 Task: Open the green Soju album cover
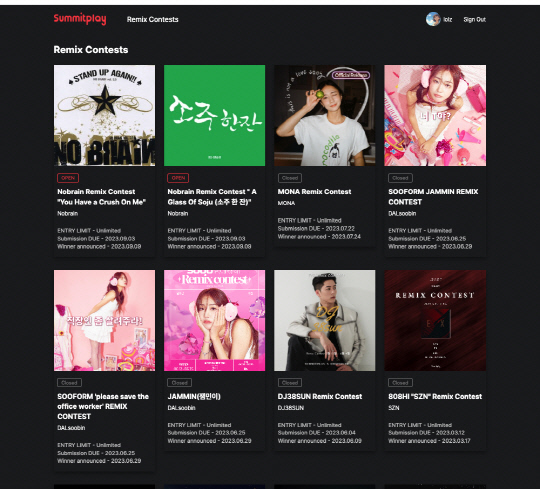pyautogui.click(x=215, y=115)
